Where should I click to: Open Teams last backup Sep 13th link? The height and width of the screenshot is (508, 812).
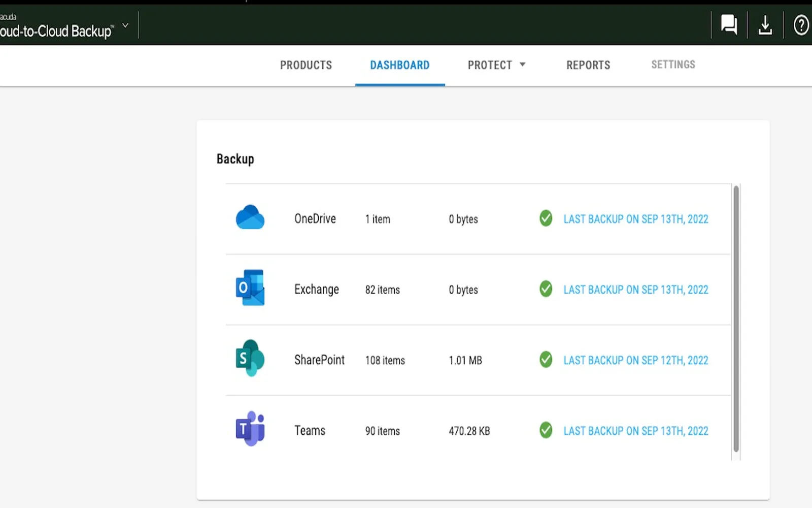click(636, 431)
